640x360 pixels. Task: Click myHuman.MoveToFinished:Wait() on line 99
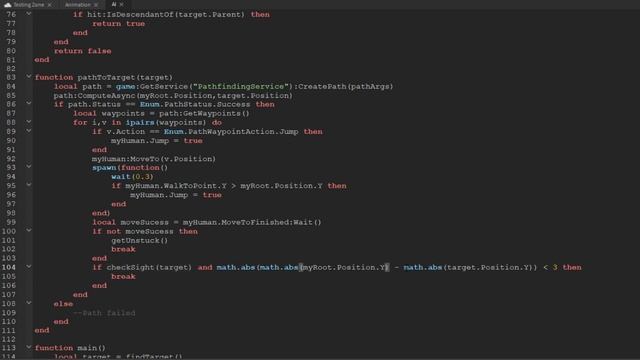pyautogui.click(x=252, y=222)
